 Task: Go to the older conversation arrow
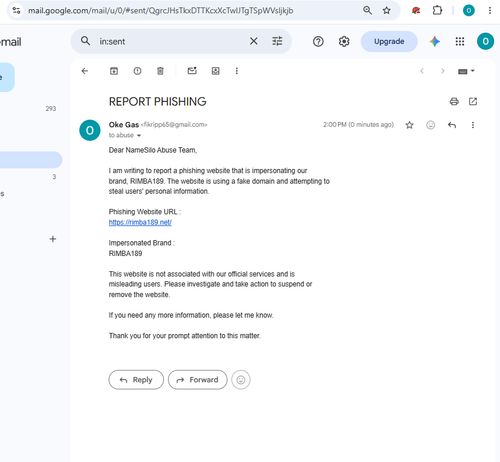click(443, 71)
